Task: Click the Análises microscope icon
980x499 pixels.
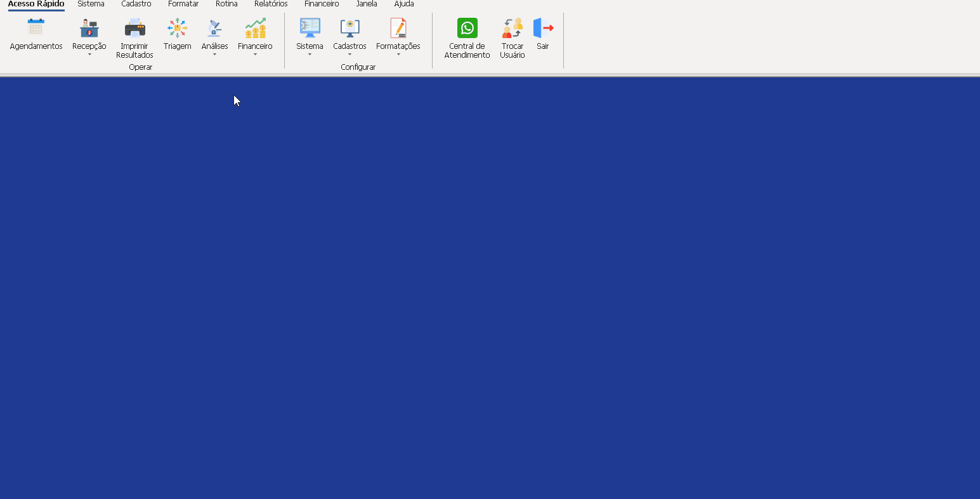Action: [x=214, y=28]
